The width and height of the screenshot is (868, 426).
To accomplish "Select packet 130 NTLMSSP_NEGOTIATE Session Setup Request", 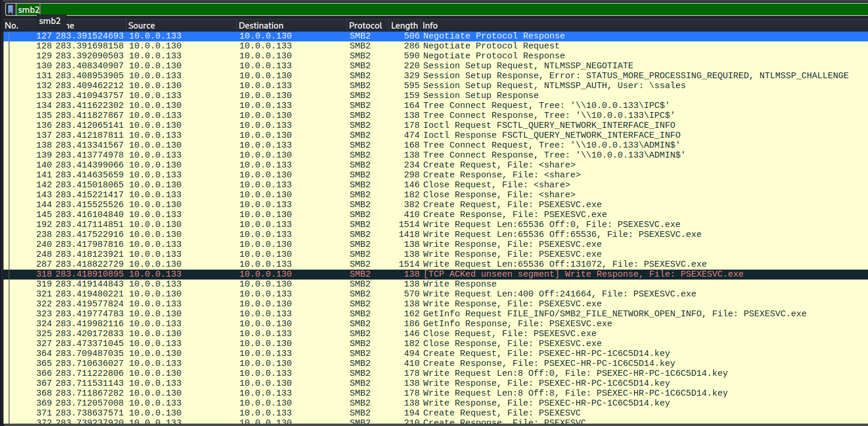I will coord(435,65).
